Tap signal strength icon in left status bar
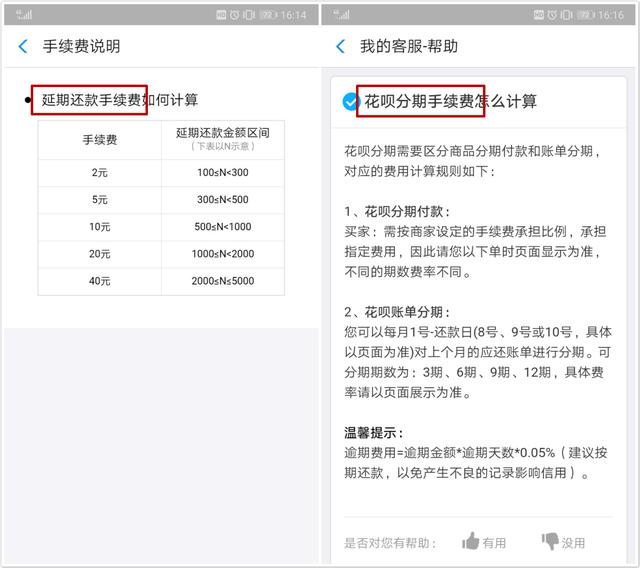 coord(24,15)
